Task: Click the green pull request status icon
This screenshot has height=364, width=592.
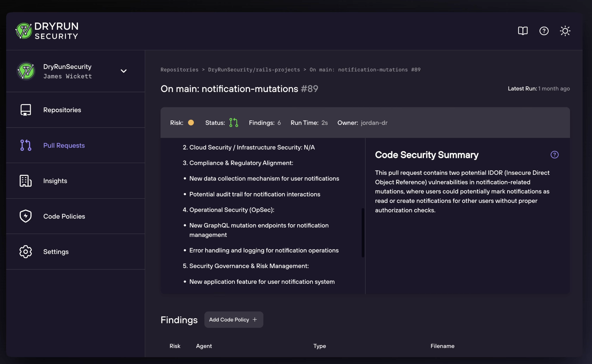Action: [x=234, y=123]
